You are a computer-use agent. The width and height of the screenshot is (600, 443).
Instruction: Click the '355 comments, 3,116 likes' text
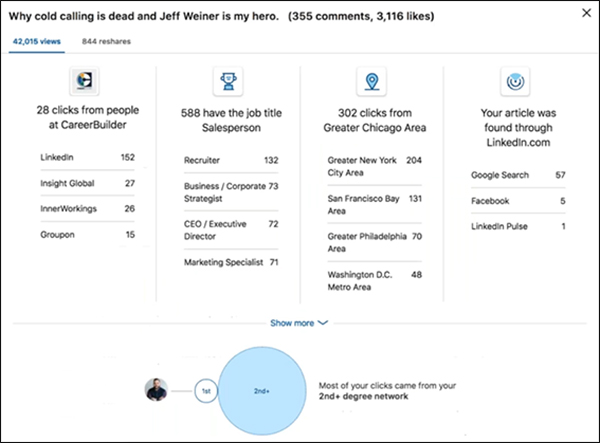[x=361, y=16]
